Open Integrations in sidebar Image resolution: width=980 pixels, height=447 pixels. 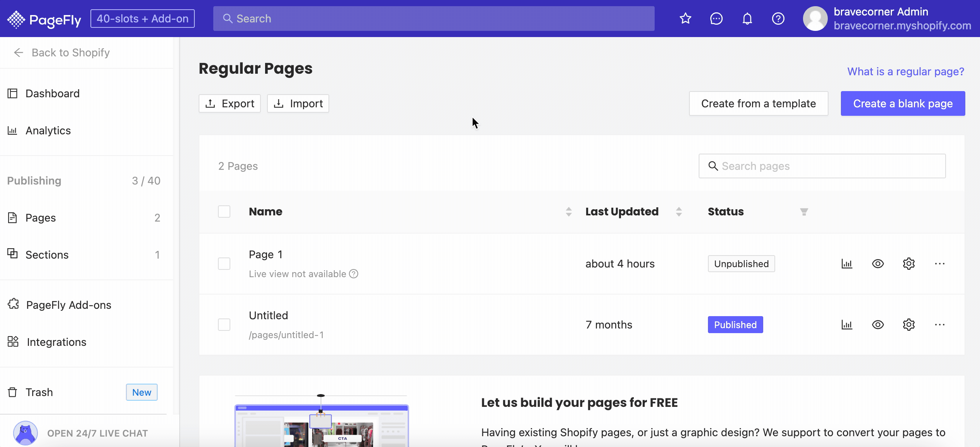tap(87, 342)
